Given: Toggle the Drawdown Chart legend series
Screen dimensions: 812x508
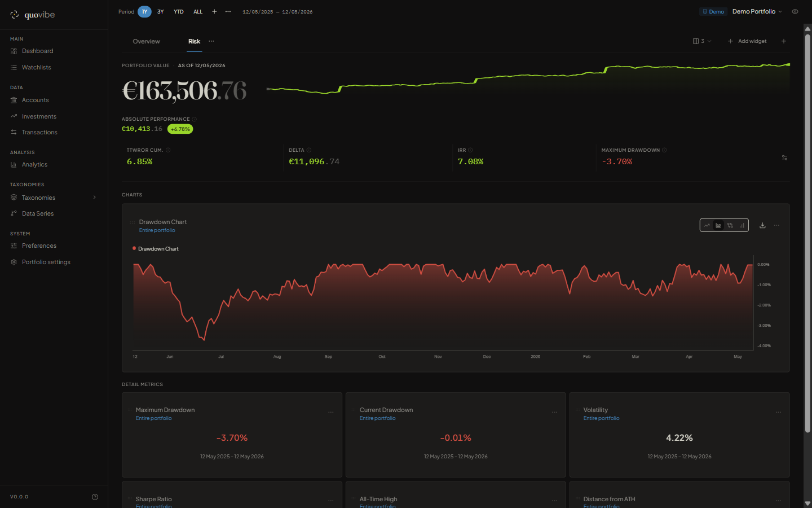Looking at the screenshot, I should [156, 248].
